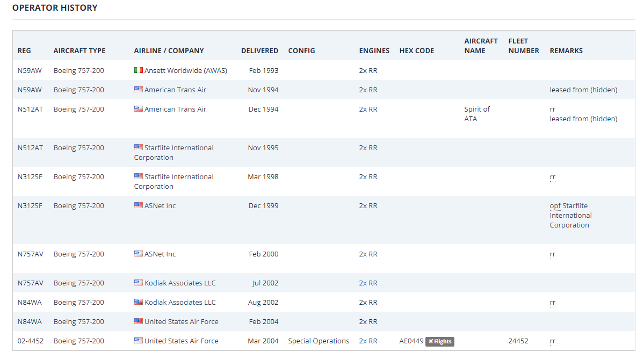Viewport: 644px width, 360px height.
Task: Click the US flag in the N84WA US Air Force row
Action: (x=139, y=321)
